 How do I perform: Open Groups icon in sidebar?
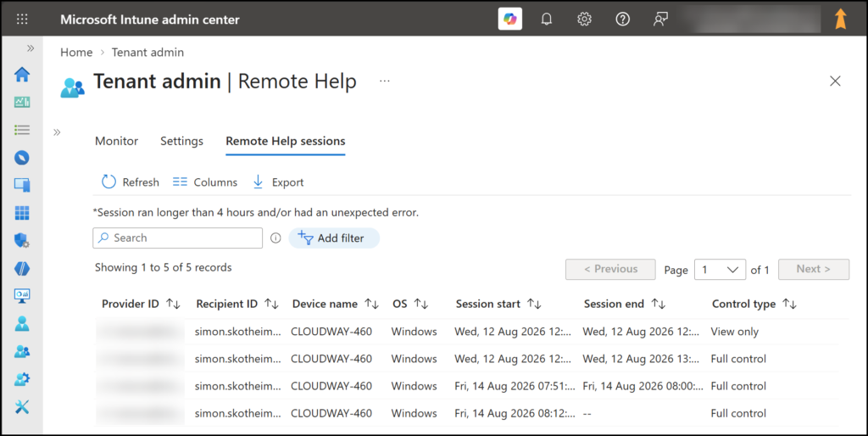(x=22, y=351)
